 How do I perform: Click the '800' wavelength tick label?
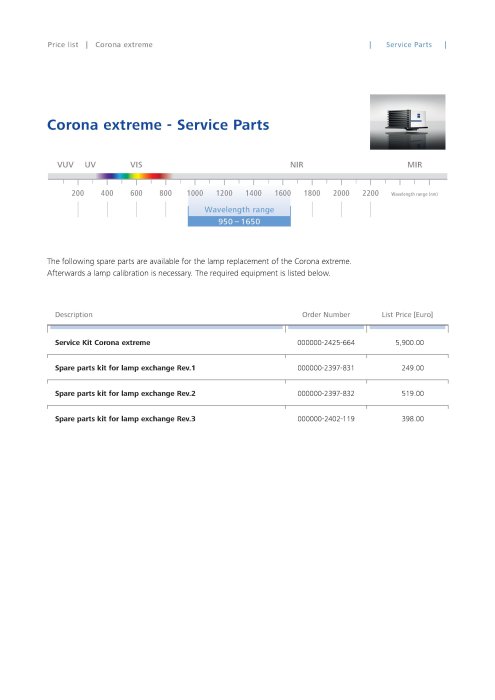(x=166, y=193)
